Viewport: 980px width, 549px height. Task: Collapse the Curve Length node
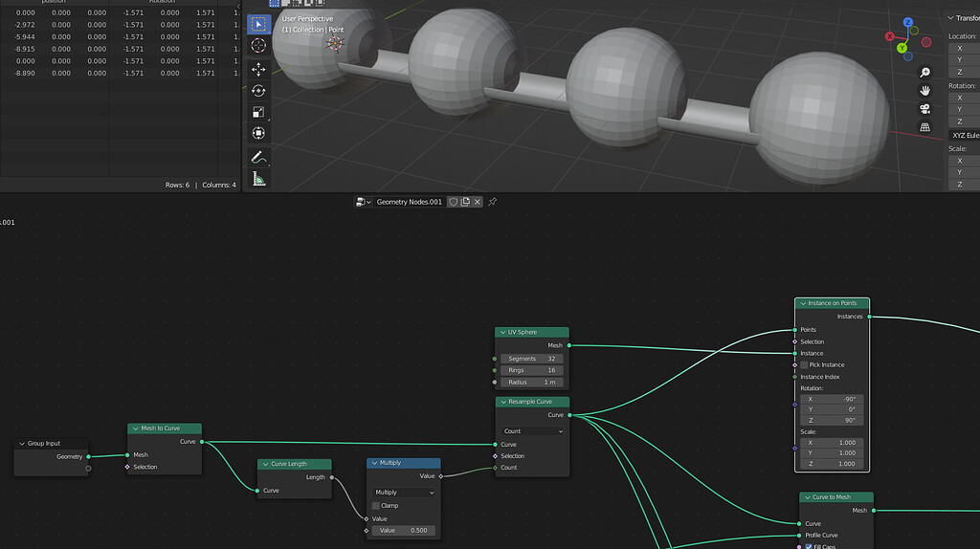tap(266, 464)
